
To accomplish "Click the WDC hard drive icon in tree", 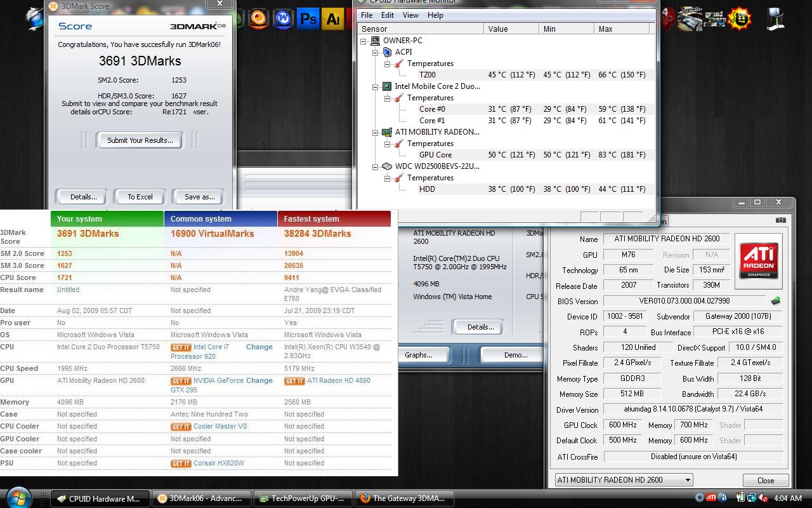I will pos(387,166).
